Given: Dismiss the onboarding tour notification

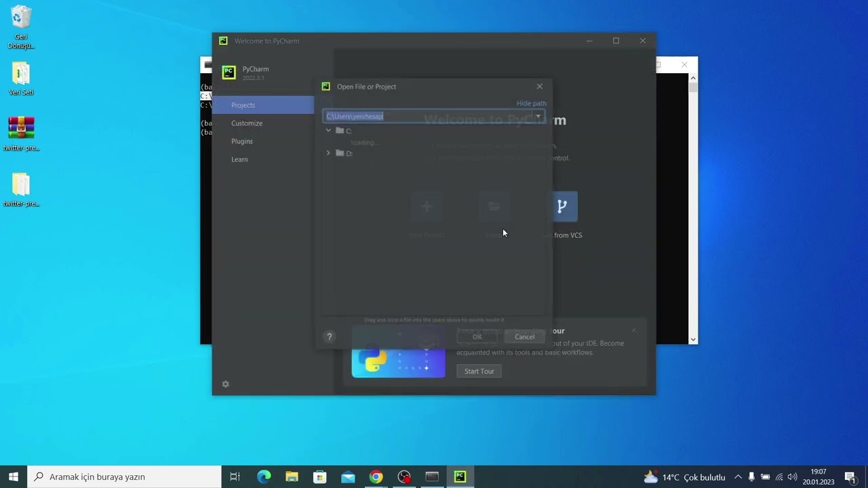Looking at the screenshot, I should coord(634,331).
